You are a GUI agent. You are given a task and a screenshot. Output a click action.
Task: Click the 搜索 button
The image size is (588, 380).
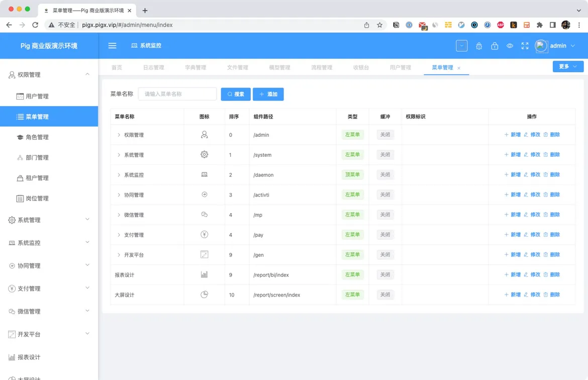pyautogui.click(x=236, y=94)
